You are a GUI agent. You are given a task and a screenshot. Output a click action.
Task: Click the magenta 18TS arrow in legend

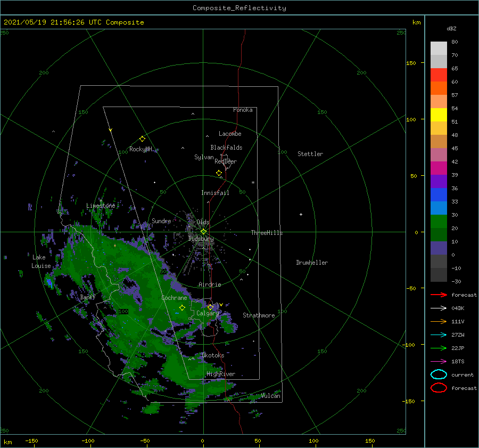tap(439, 362)
